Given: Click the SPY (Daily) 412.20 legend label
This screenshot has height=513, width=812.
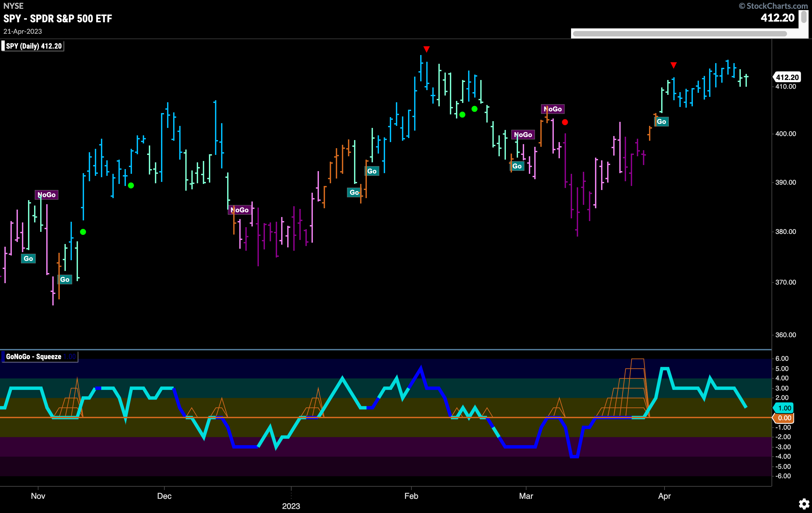Looking at the screenshot, I should click(33, 46).
